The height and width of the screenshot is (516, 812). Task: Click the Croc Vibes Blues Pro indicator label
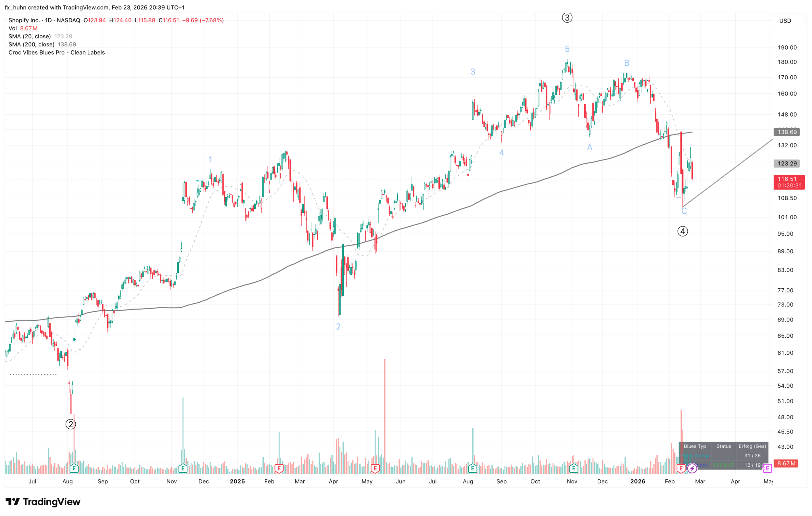point(57,53)
